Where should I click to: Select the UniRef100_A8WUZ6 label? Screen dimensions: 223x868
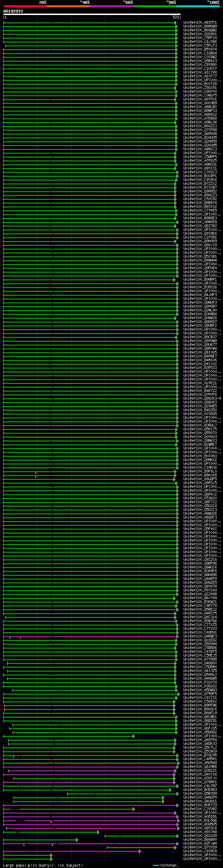click(200, 514)
